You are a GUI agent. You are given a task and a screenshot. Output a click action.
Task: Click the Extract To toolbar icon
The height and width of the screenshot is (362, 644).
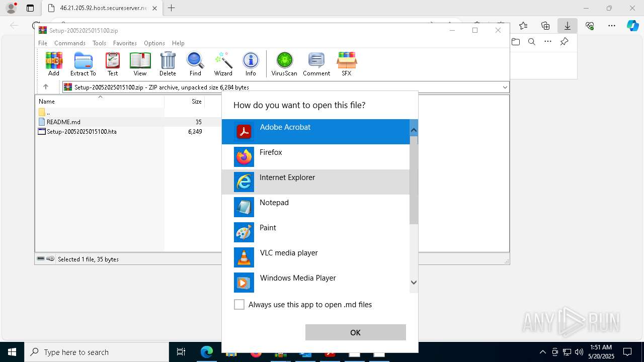83,64
